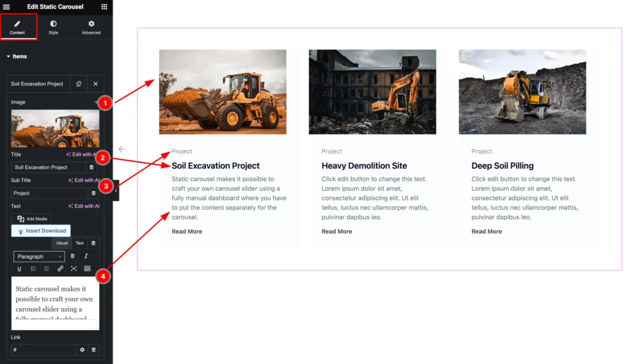Click the dynamic tags icon beside the Sub Title field

coord(94,193)
